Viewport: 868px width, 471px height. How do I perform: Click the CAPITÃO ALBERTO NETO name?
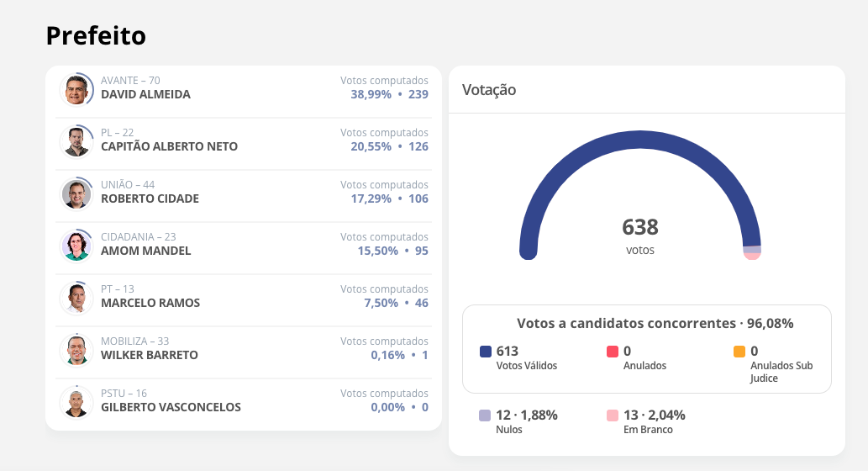[x=169, y=146]
